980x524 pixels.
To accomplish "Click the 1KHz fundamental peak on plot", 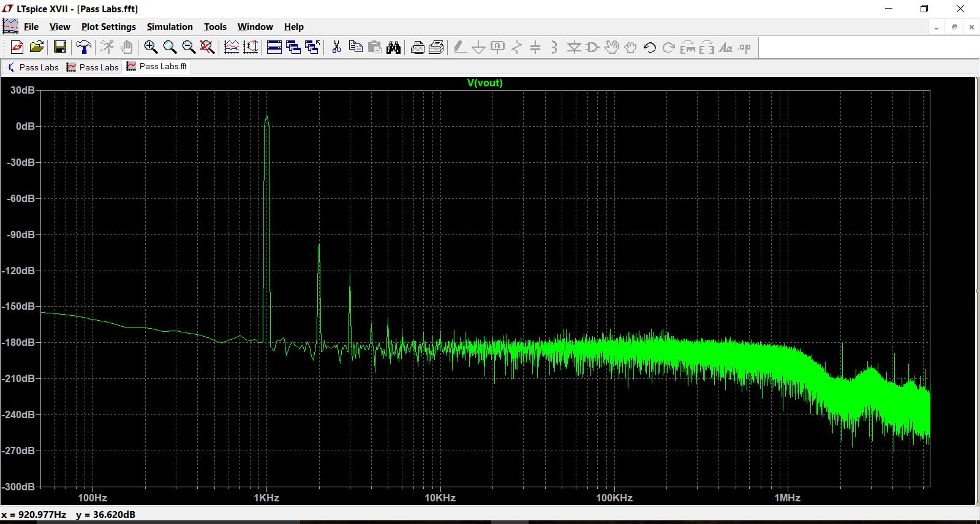I will click(266, 116).
